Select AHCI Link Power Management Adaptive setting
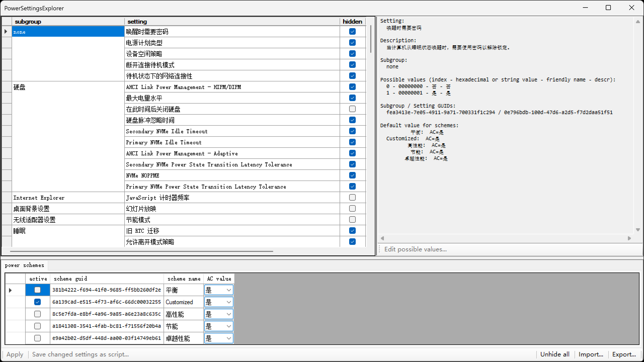The width and height of the screenshot is (644, 362). pos(232,153)
